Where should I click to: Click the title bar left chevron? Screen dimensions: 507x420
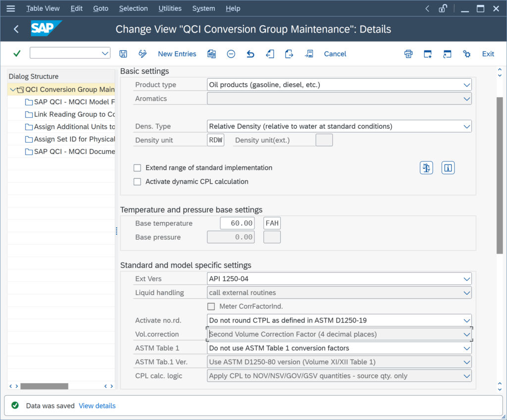point(427,8)
